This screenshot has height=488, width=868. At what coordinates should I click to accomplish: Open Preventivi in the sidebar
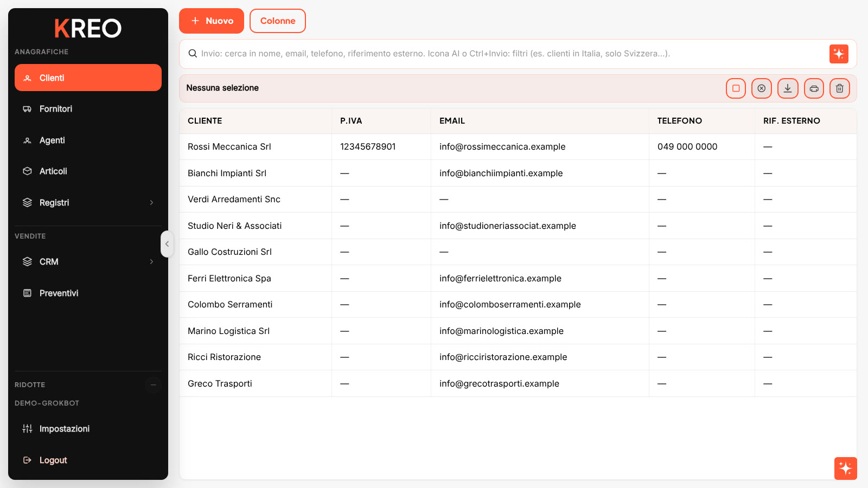click(x=88, y=293)
